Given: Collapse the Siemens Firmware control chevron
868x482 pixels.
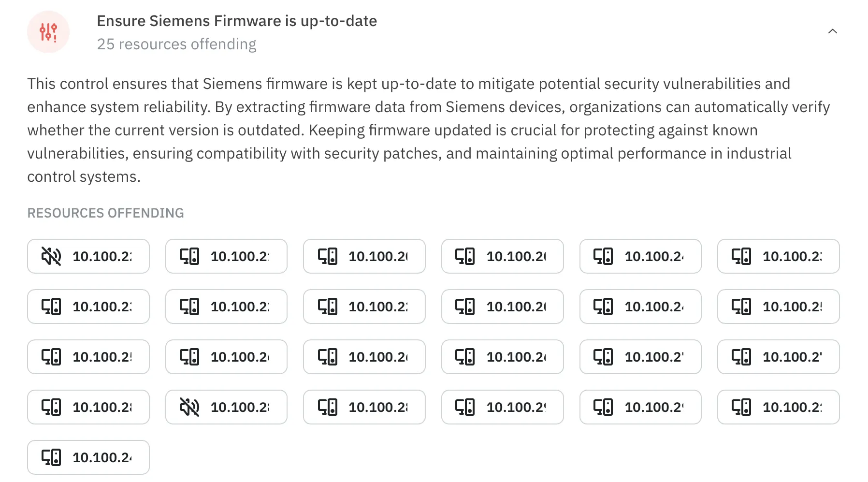Looking at the screenshot, I should click(832, 31).
